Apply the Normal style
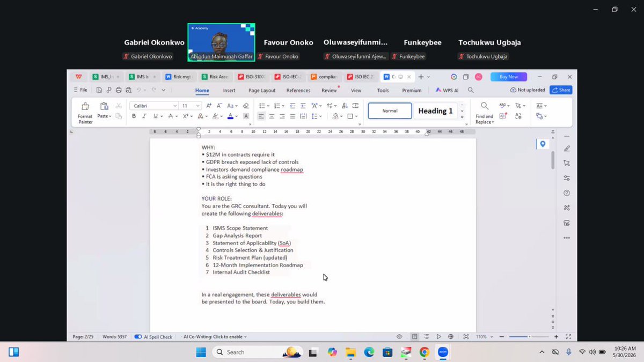This screenshot has width=644, height=362. tap(390, 111)
